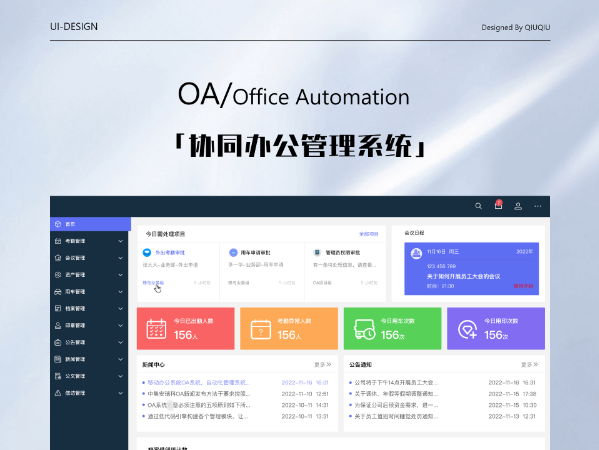Viewport: 599px width, 450px height.
Task: Expand the 公告管理 chevron
Action: (121, 343)
